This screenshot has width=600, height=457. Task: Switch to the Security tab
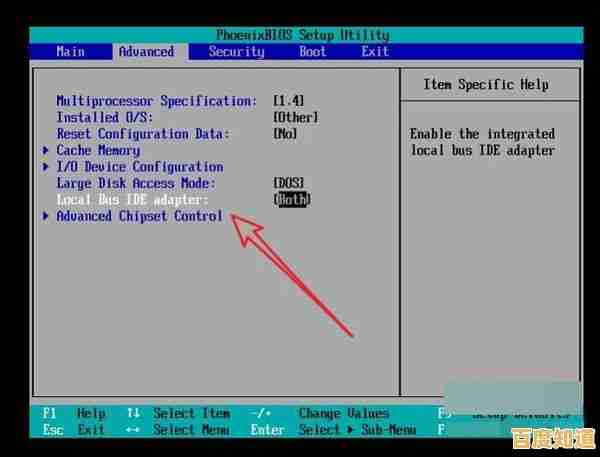click(x=236, y=52)
